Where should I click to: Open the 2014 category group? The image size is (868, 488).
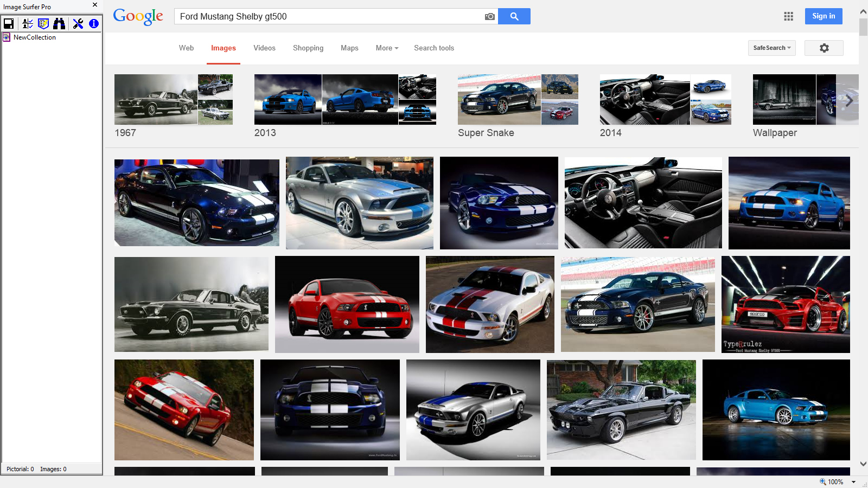(x=666, y=106)
